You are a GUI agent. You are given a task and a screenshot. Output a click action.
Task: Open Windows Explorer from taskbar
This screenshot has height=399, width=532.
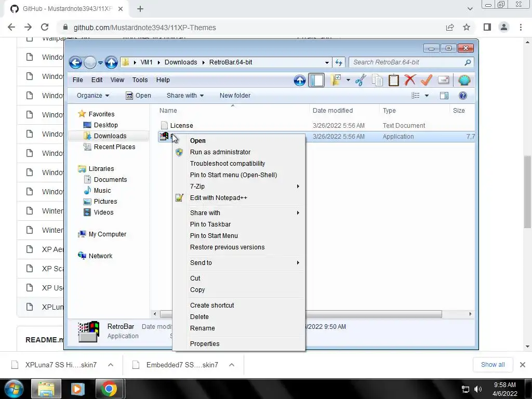click(46, 389)
